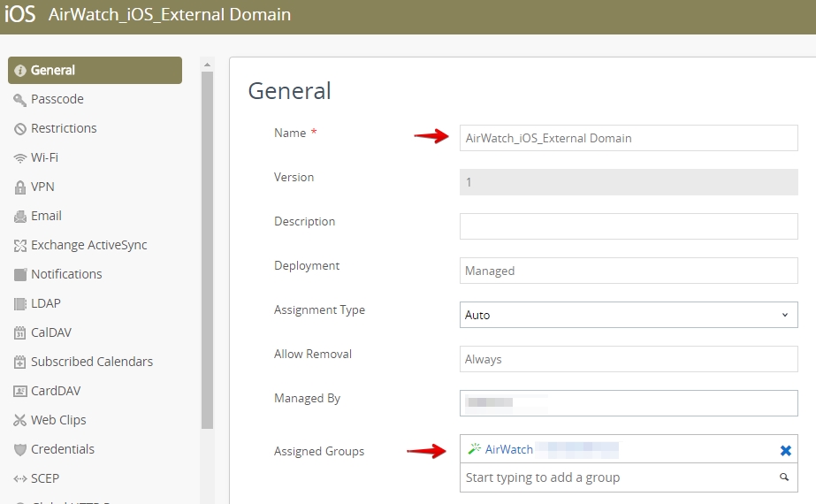Click the Wi-Fi signal icon
This screenshot has width=816, height=504.
coord(19,158)
